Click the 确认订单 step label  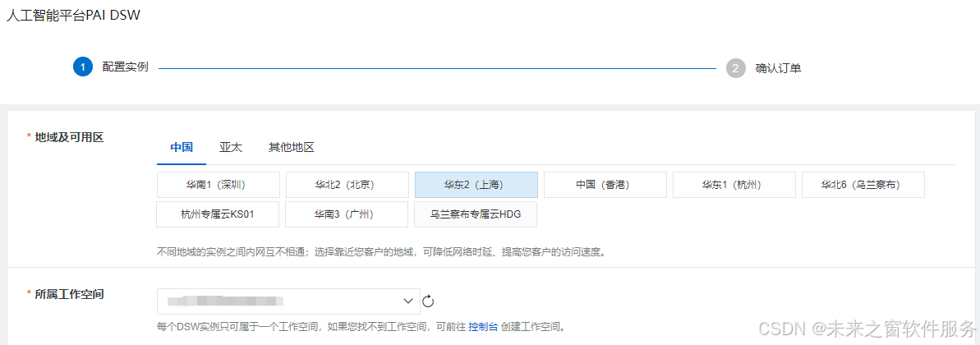[x=778, y=68]
